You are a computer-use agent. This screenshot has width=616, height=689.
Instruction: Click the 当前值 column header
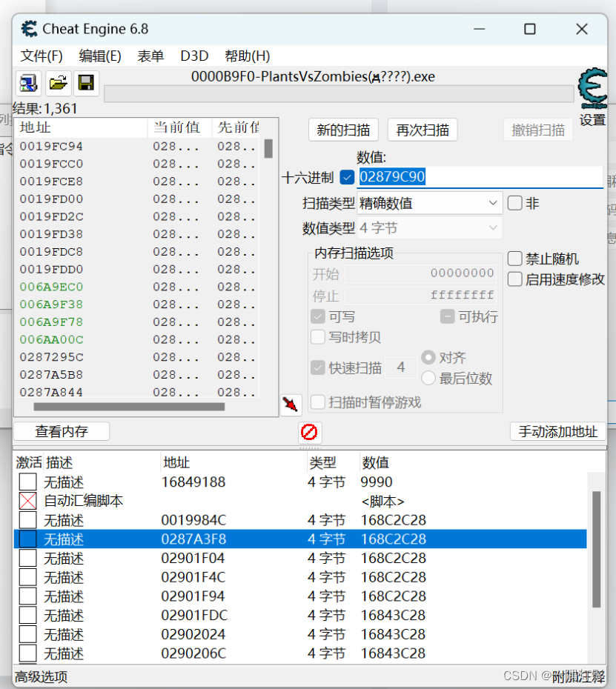pos(179,127)
